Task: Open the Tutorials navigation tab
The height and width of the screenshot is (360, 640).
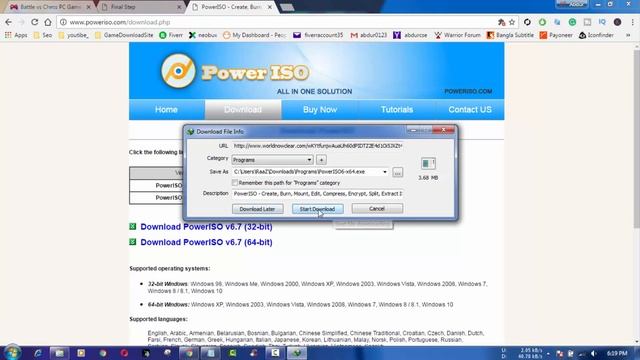Action: coord(397,109)
